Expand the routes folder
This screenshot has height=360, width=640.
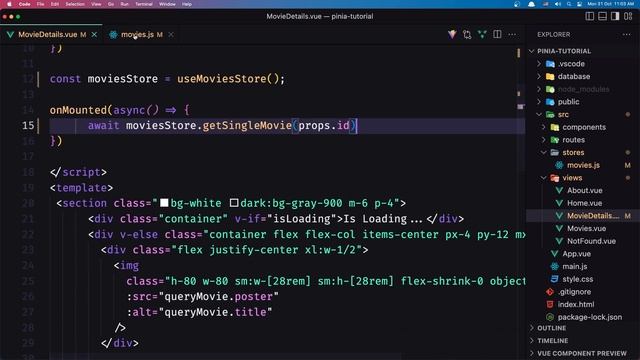[x=573, y=140]
